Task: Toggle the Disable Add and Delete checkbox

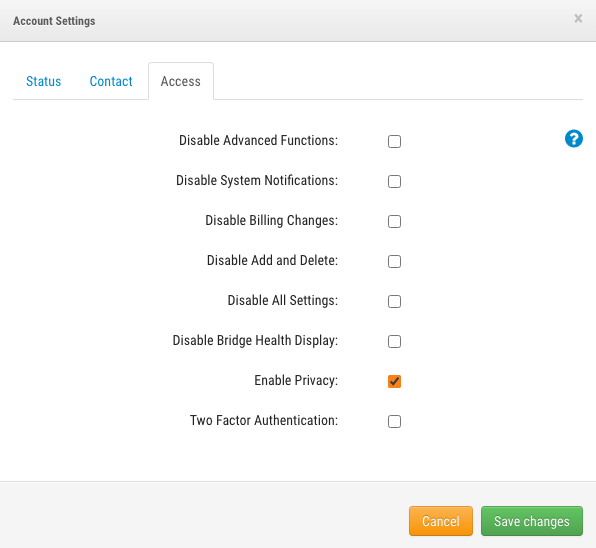Action: coord(394,261)
